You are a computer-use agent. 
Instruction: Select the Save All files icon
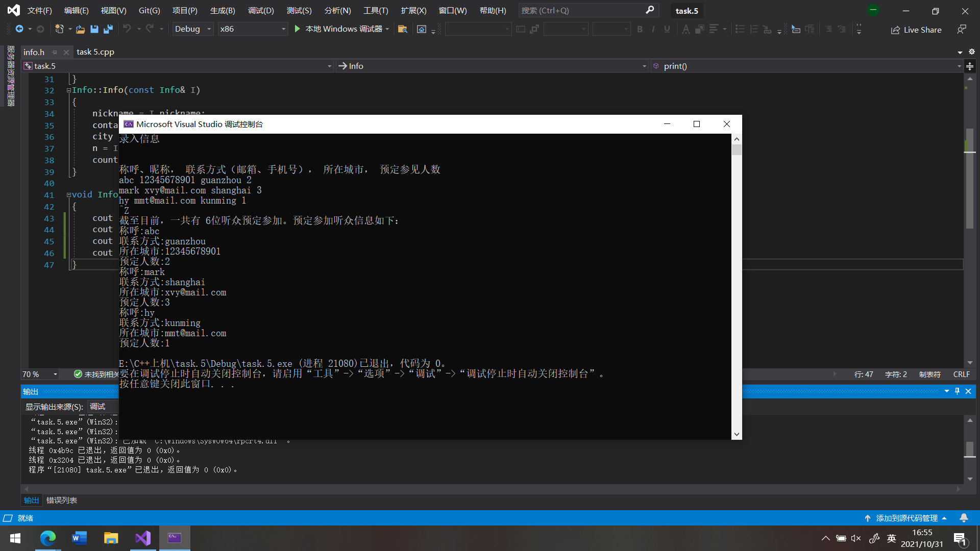tap(108, 29)
